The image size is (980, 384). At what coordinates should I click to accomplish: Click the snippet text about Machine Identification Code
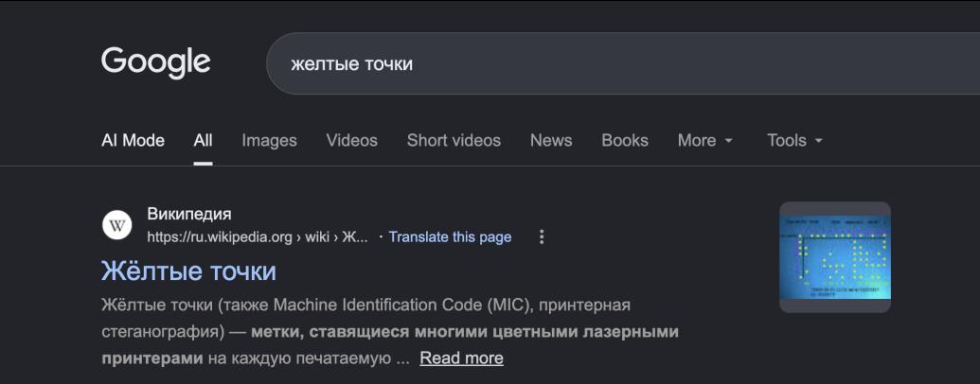click(x=389, y=332)
